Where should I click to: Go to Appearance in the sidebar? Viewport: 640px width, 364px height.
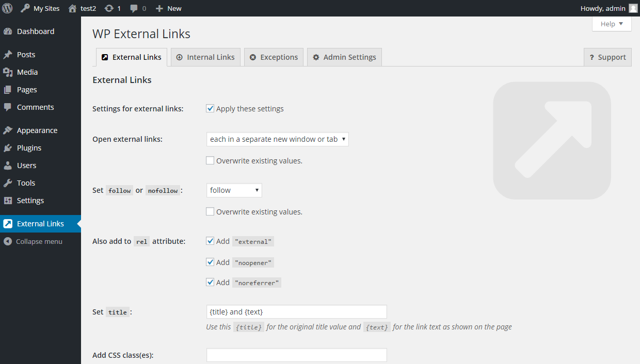click(x=37, y=130)
